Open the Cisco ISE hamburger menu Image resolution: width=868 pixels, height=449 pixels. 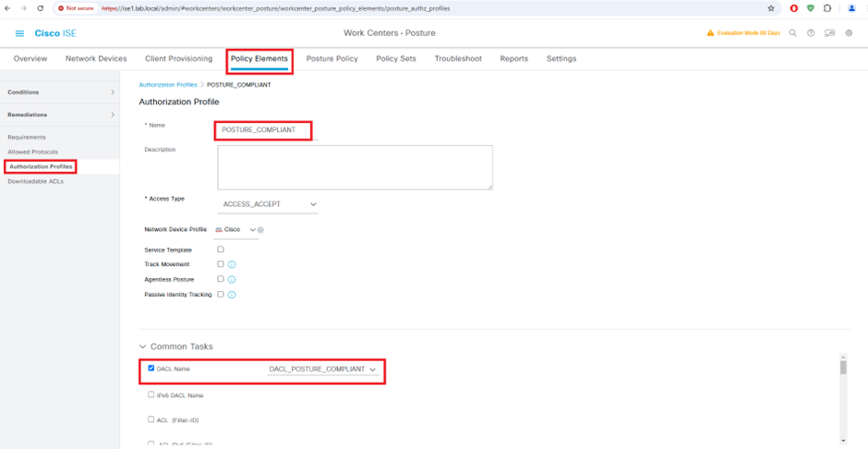(x=19, y=33)
